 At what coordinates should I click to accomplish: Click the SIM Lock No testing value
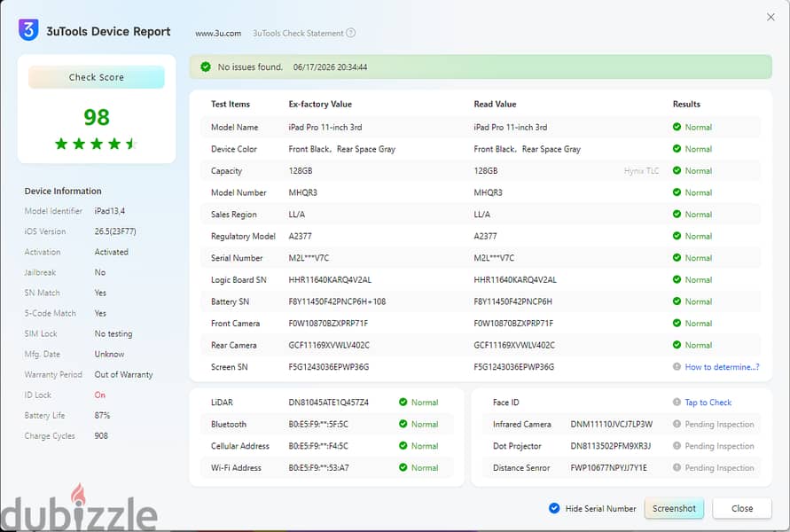tap(113, 333)
